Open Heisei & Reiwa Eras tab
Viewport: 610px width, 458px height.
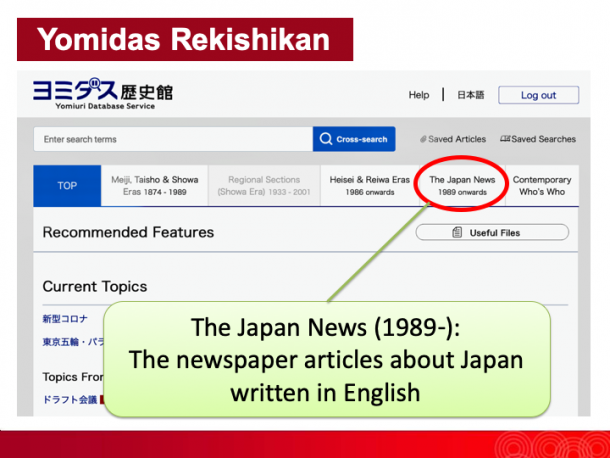(370, 186)
